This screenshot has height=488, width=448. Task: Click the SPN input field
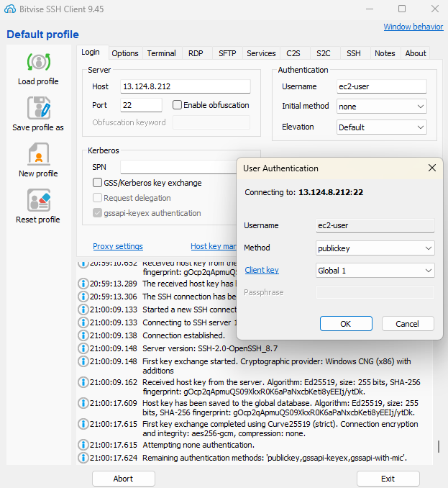tap(178, 167)
